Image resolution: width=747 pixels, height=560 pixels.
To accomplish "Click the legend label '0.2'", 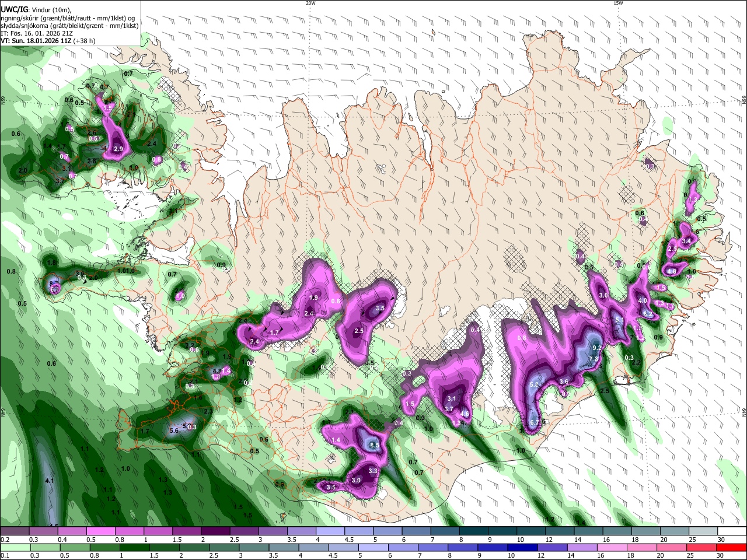I will point(5,540).
